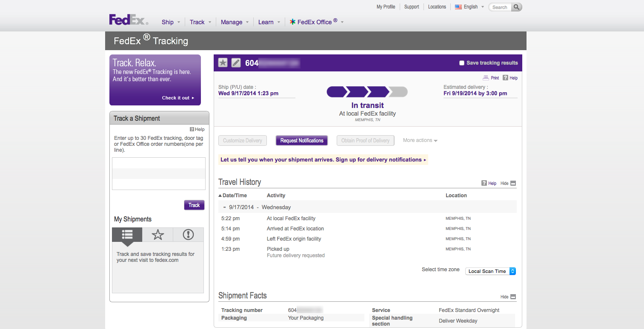This screenshot has height=329, width=644.
Task: Open the Learn menu dropdown
Action: [x=269, y=22]
